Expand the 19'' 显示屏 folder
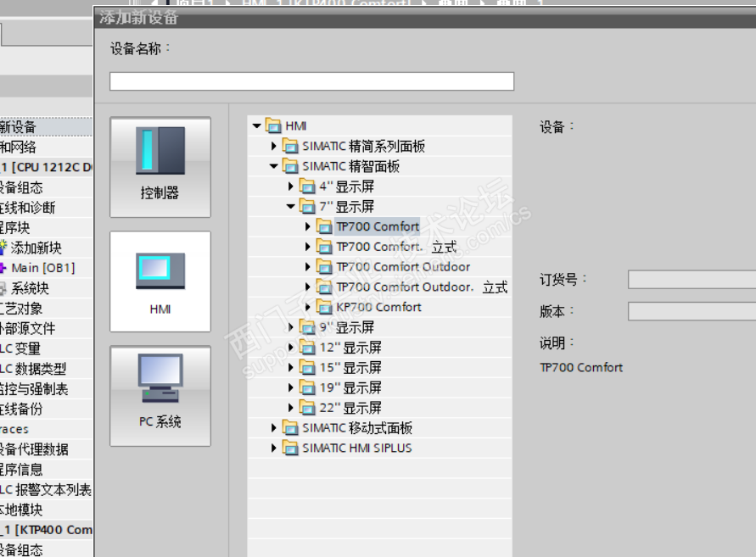The image size is (756, 557). click(291, 388)
